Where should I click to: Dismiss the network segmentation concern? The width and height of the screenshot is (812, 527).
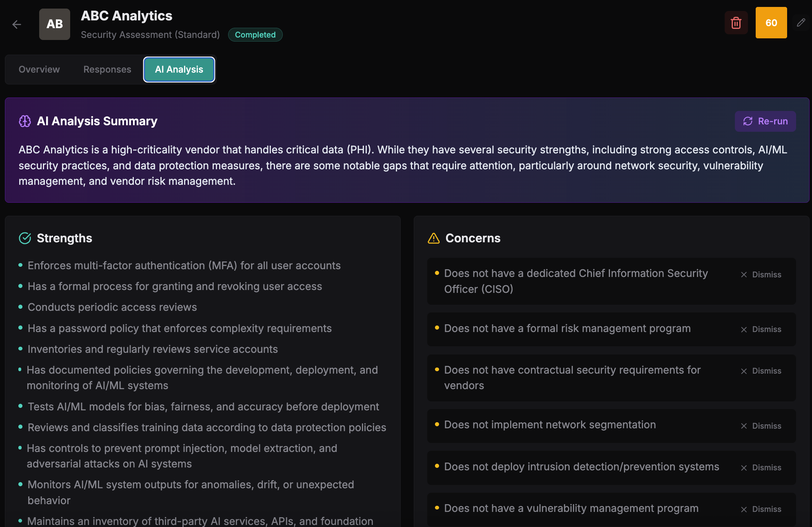point(761,426)
